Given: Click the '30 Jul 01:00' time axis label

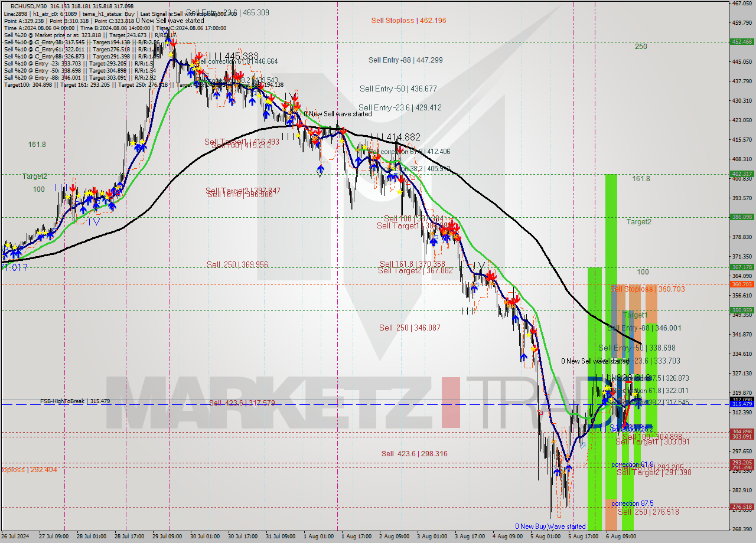Looking at the screenshot, I should pyautogui.click(x=204, y=537).
